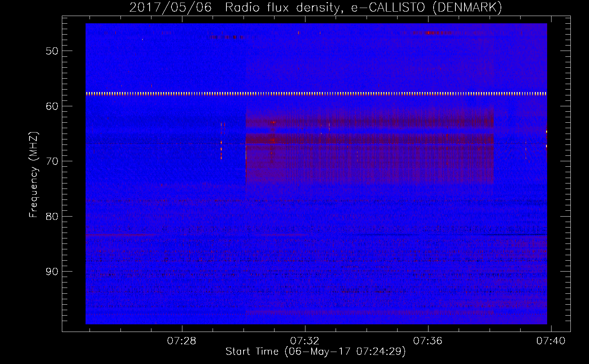Click the 70 MHz frequency tick label

[52, 161]
